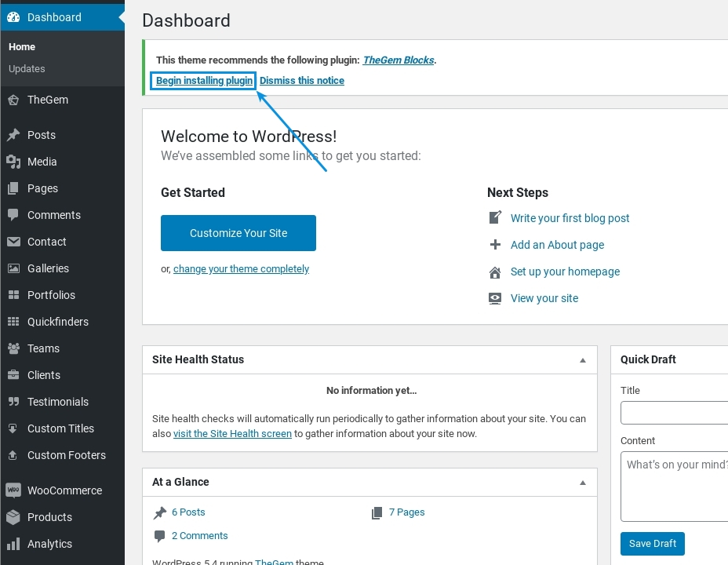
Task: Click the Teams group icon
Action: point(13,348)
